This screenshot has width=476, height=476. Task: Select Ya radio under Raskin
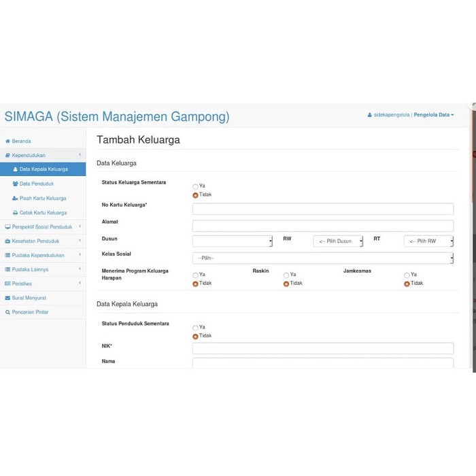click(286, 275)
